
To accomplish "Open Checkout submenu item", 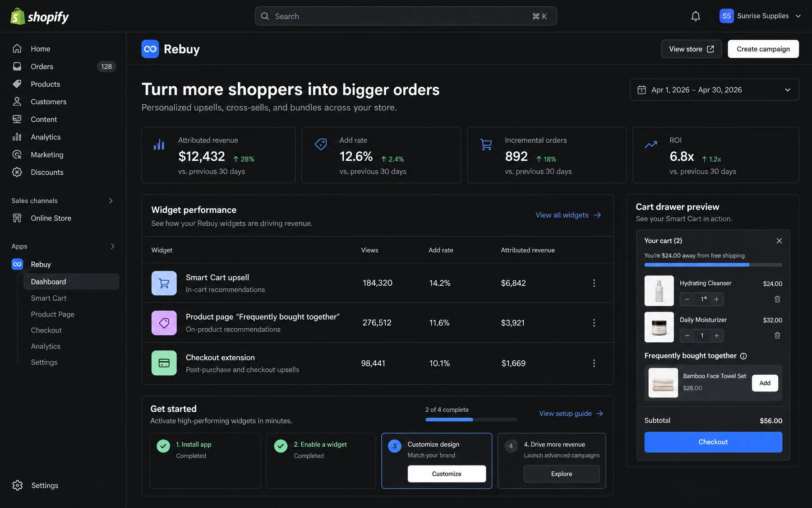I will (46, 330).
